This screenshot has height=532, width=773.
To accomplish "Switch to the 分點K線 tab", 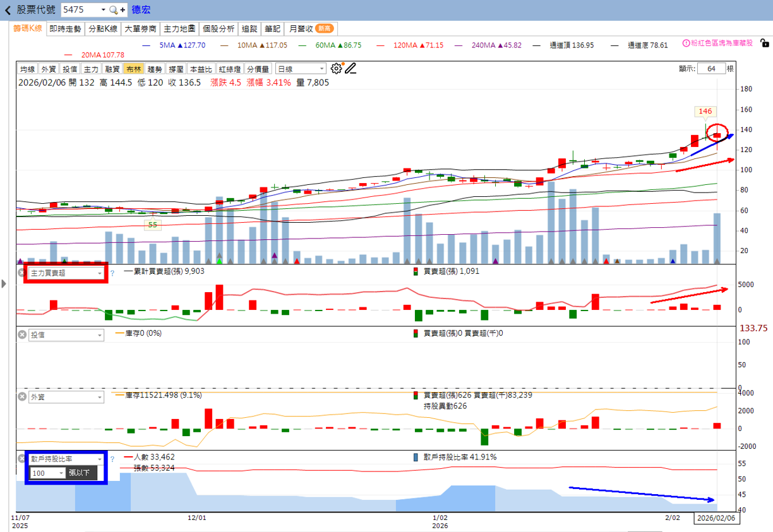I will pyautogui.click(x=102, y=28).
